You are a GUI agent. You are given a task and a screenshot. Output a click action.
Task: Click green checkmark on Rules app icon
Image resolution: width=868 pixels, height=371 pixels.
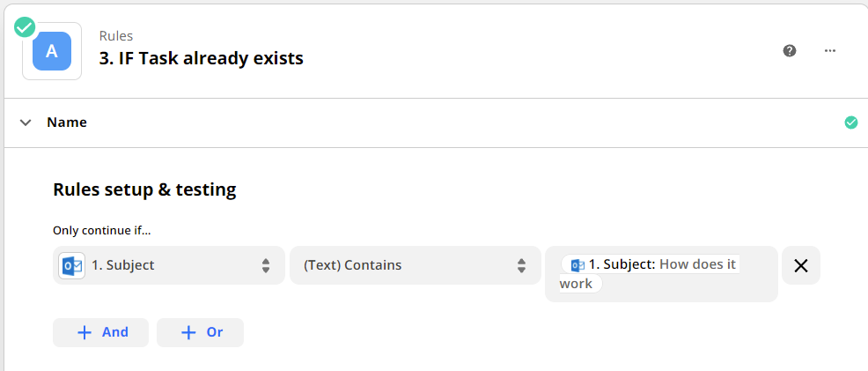25,26
